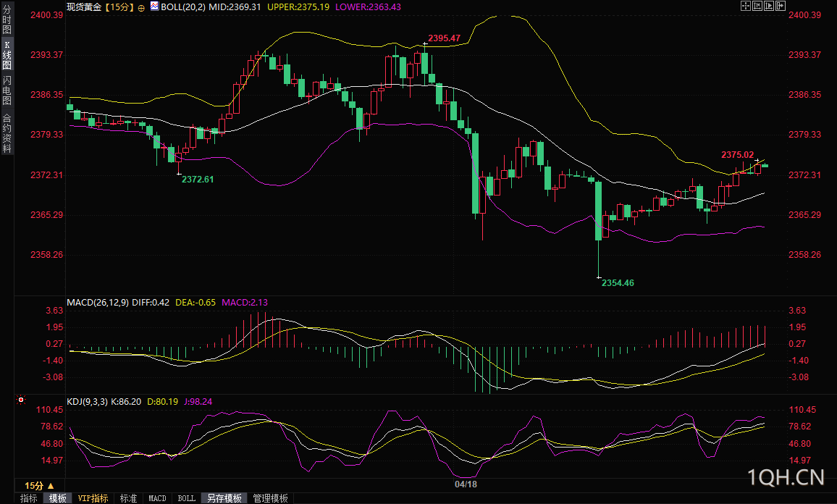The image size is (837, 504).
Task: Open the 合约资料 sidebar tab
Action: [7, 133]
